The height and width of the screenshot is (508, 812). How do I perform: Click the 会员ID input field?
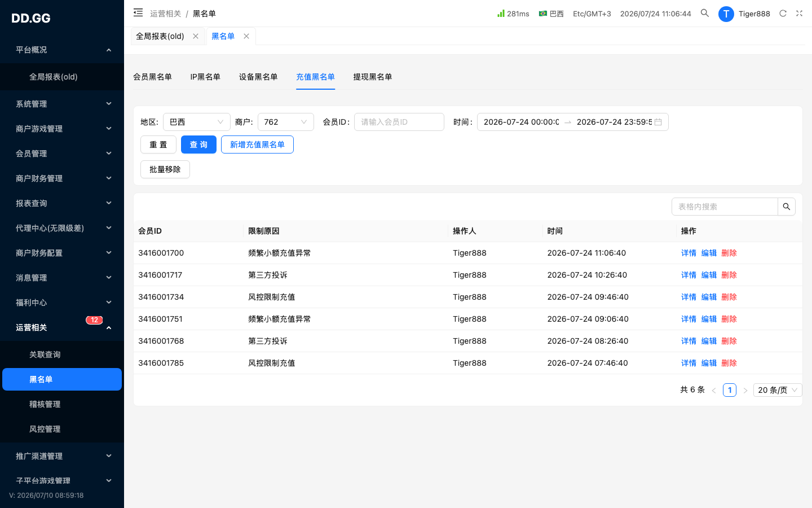(399, 122)
